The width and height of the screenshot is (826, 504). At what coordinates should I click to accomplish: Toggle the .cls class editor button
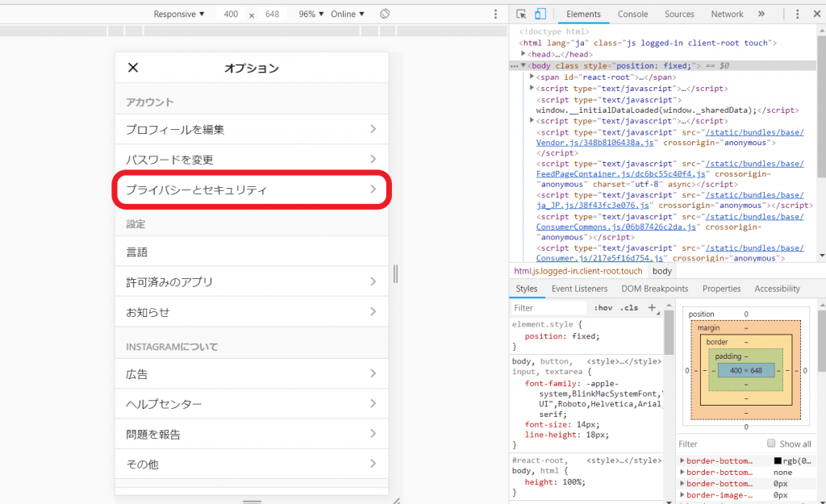click(628, 308)
